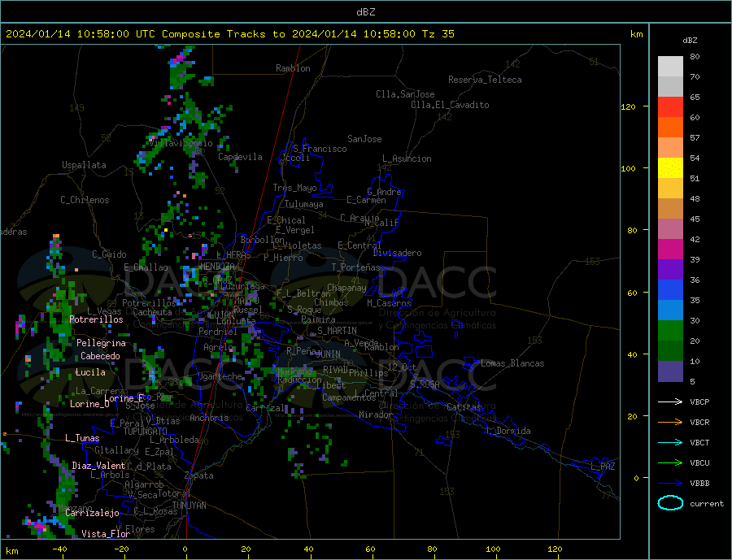Click the light gray 80 dBZ color swatch
This screenshot has height=560, width=732.
(670, 67)
